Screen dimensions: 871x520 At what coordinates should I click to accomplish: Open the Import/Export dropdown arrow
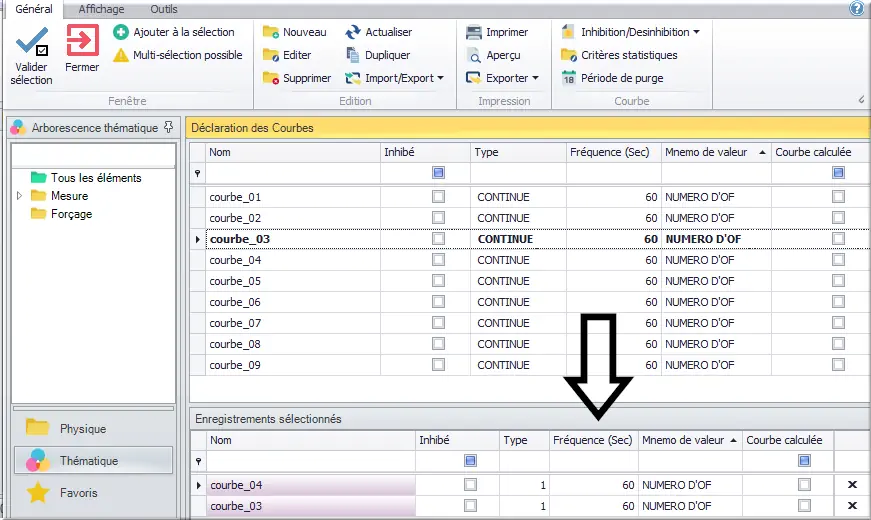440,78
